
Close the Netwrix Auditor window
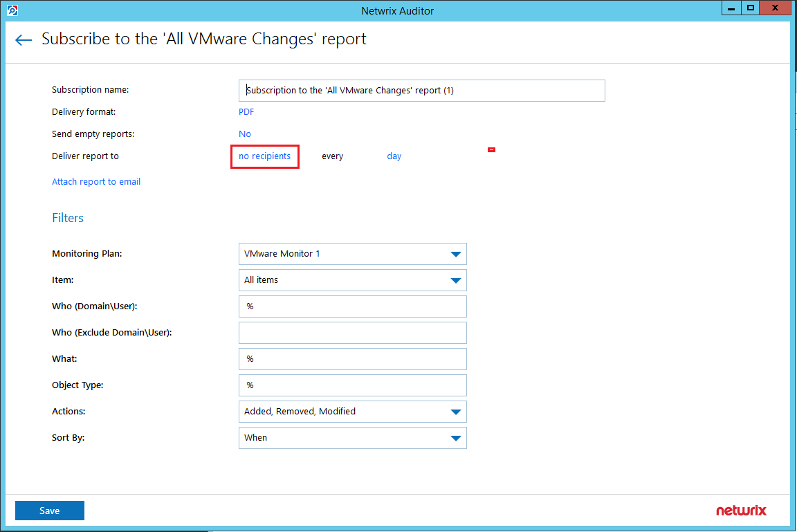click(775, 8)
